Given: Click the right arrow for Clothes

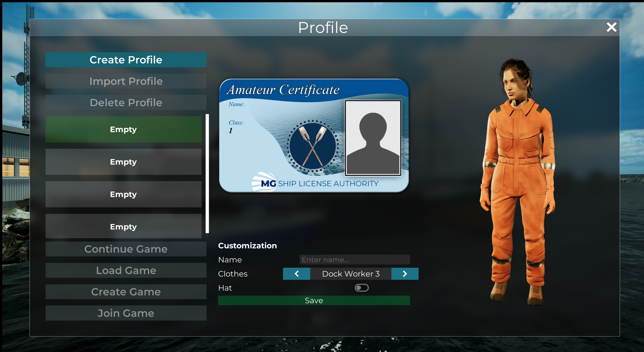Looking at the screenshot, I should coord(405,274).
